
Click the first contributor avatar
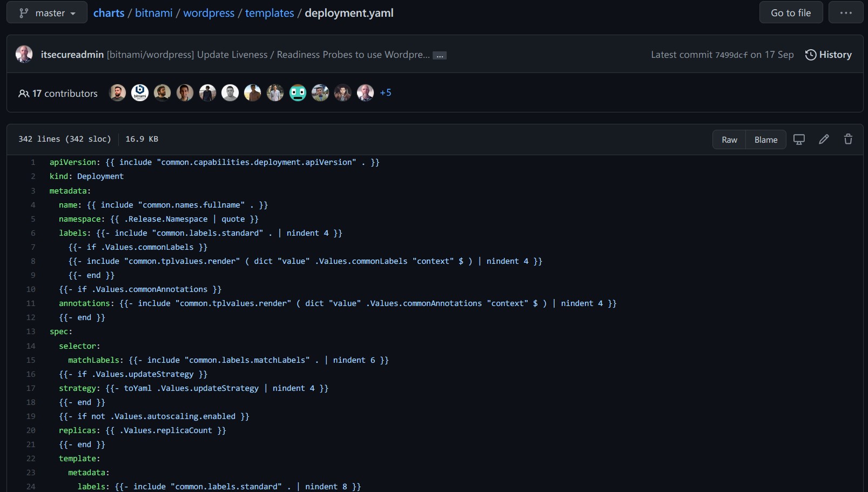click(118, 93)
